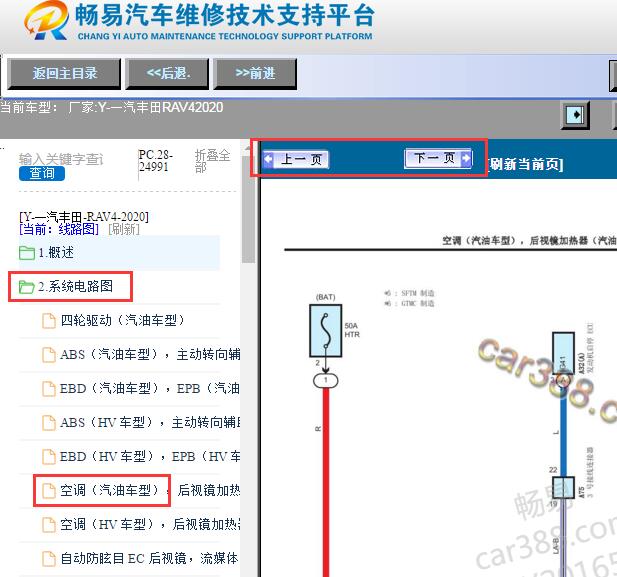617x577 pixels.
Task: Click document icon beside ABS（HV 车型）
Action: tap(49, 423)
